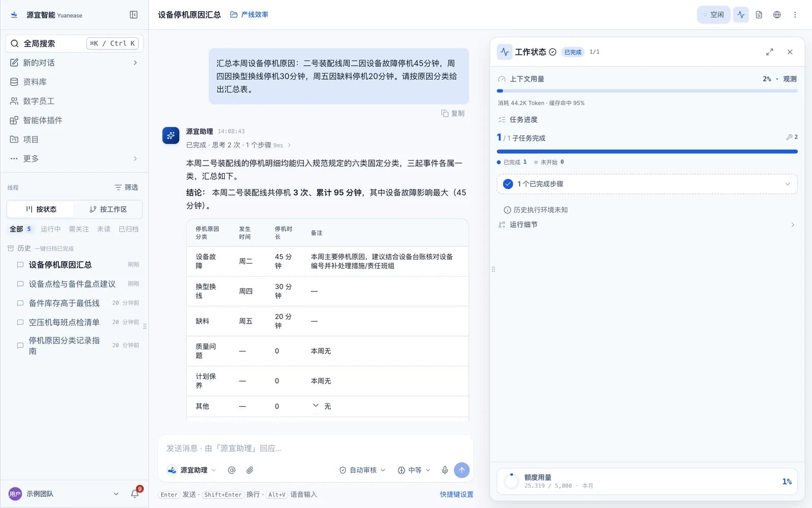Expand 运行细节 section
812x508 pixels.
tap(647, 225)
